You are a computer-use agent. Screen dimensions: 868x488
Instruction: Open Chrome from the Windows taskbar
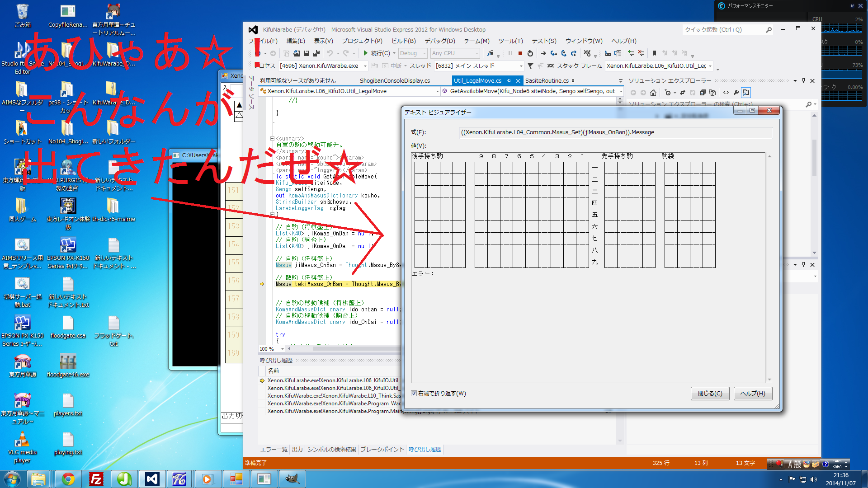[68, 479]
